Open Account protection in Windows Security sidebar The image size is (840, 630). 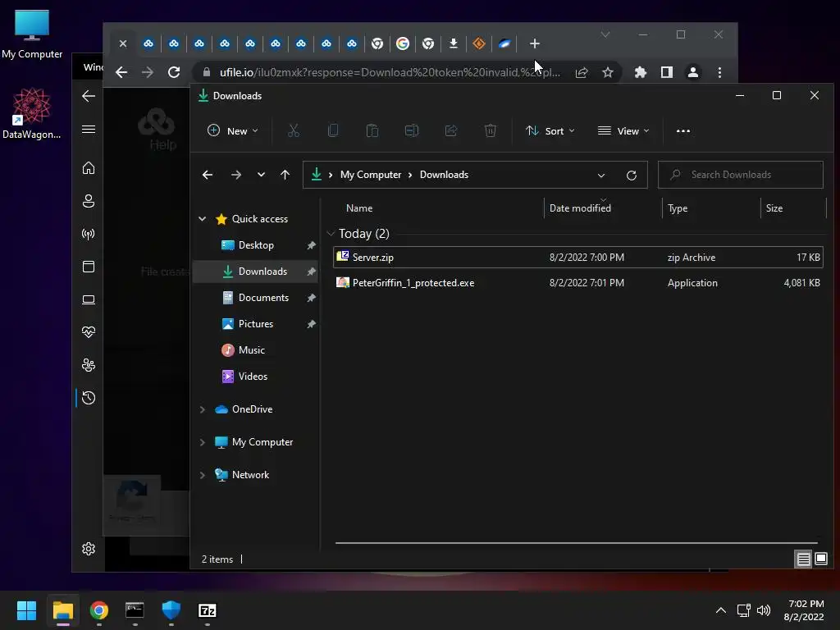pos(89,201)
